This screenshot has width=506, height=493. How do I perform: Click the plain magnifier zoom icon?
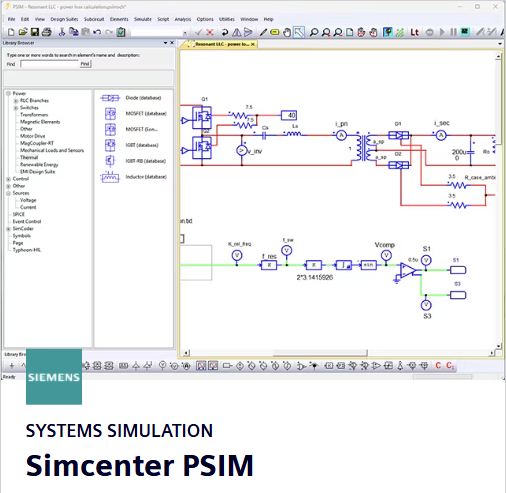314,32
